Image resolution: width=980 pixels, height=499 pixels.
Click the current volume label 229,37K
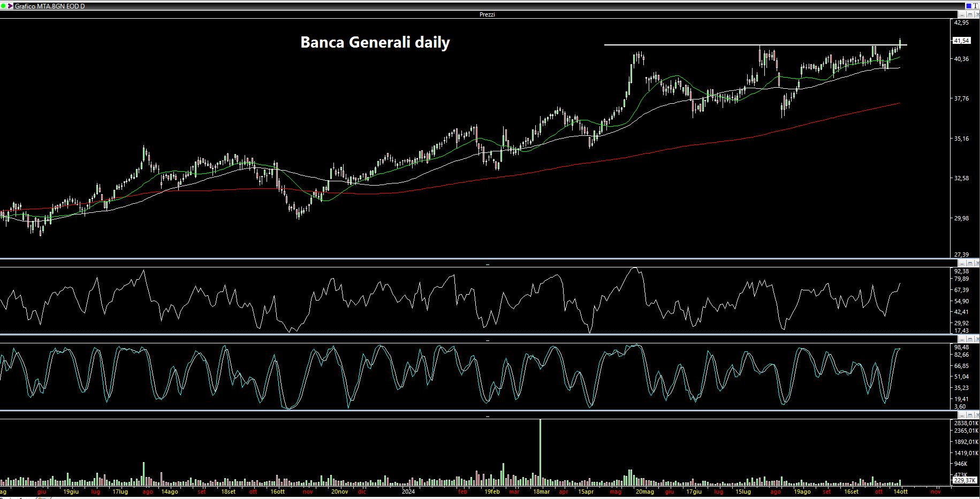click(964, 480)
